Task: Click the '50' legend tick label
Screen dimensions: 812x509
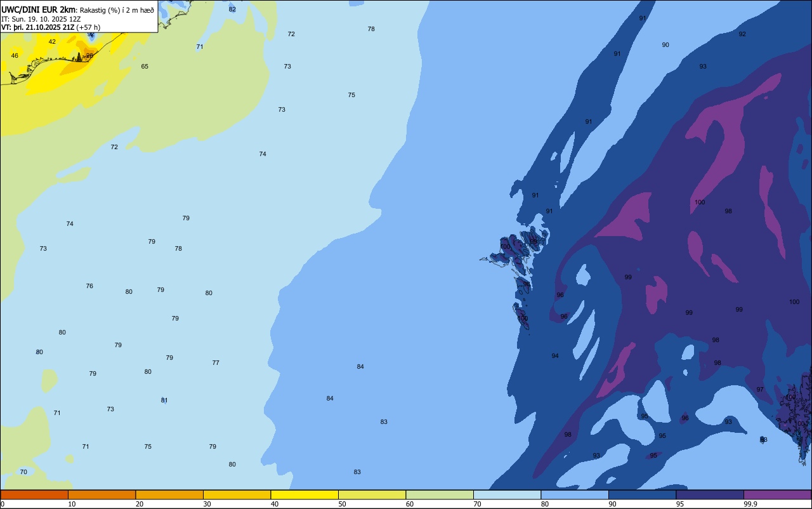Action: (342, 504)
